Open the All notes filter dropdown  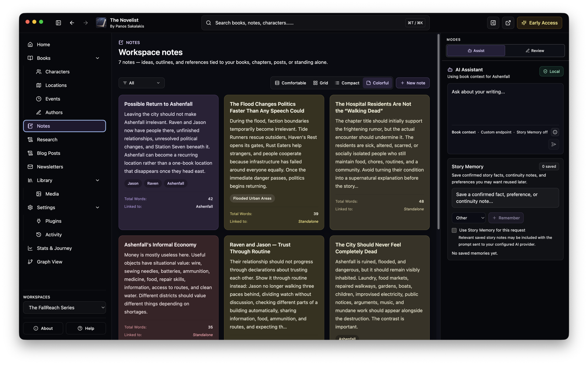(141, 83)
